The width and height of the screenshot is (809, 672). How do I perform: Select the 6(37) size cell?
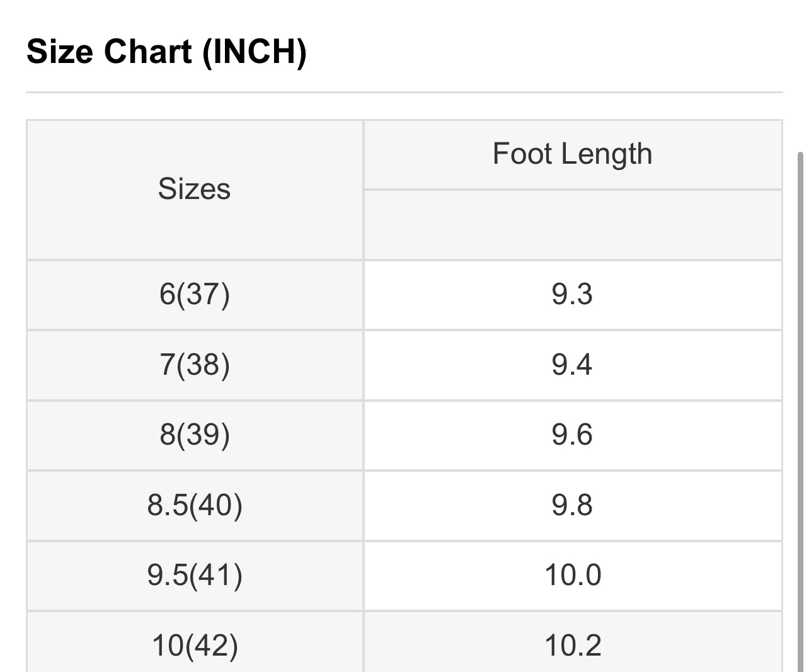(x=194, y=294)
